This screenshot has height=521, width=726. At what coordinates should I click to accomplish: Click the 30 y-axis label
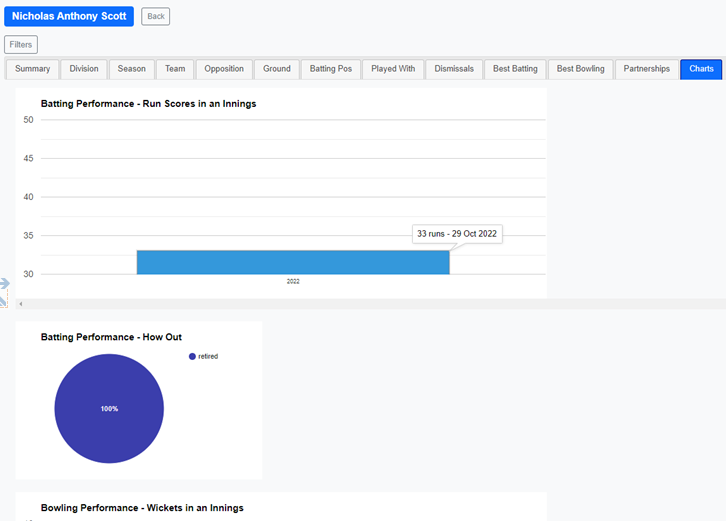pos(28,274)
